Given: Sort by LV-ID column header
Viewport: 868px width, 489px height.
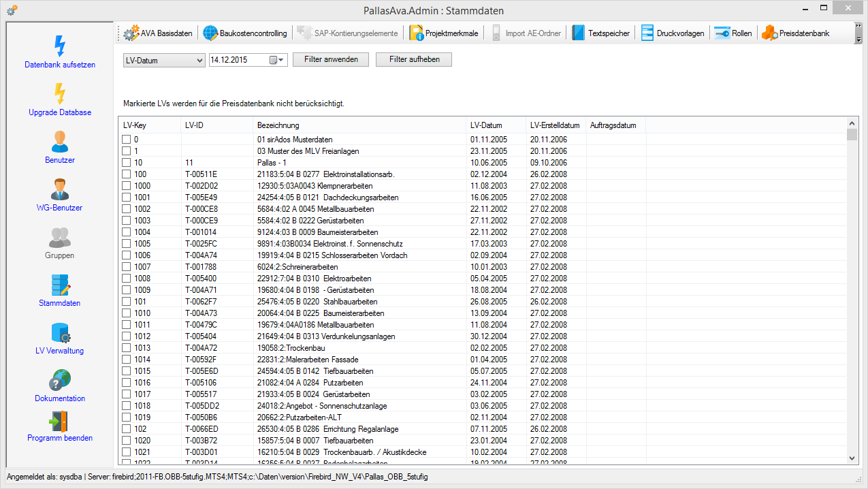Looking at the screenshot, I should coord(216,125).
